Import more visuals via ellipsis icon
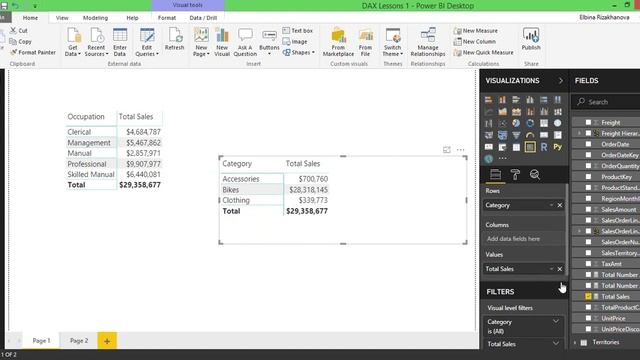 click(502, 158)
